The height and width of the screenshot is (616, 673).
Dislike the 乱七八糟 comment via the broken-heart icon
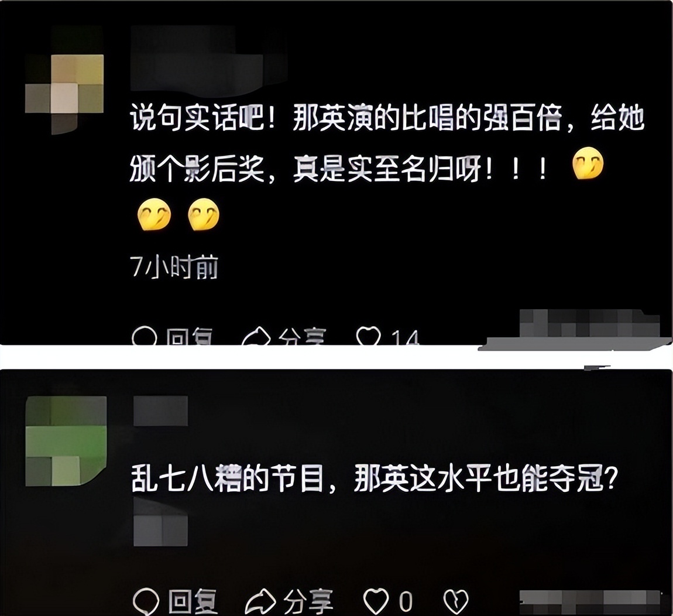click(x=455, y=601)
